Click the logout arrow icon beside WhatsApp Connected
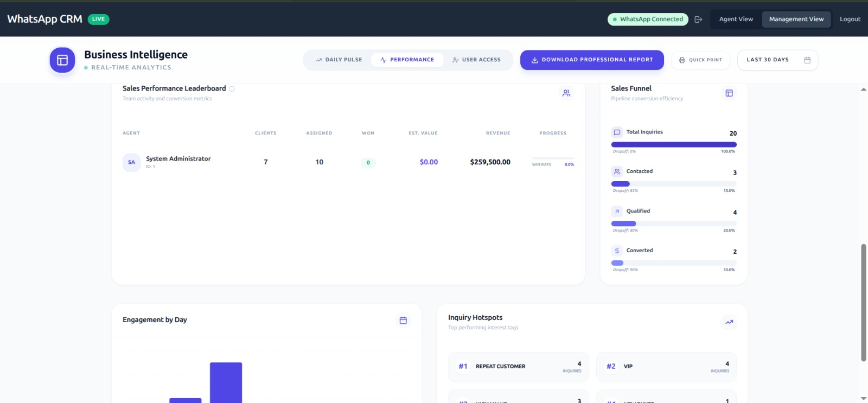This screenshot has width=868, height=403. (698, 20)
